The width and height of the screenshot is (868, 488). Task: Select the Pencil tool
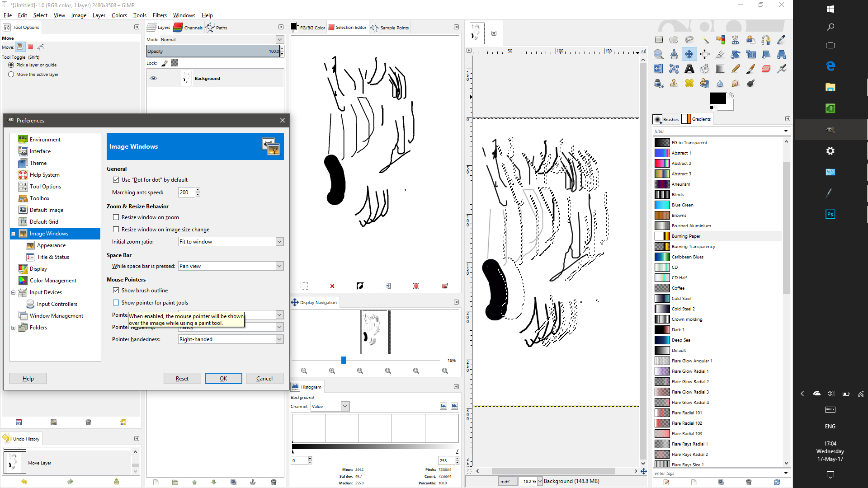tap(736, 69)
